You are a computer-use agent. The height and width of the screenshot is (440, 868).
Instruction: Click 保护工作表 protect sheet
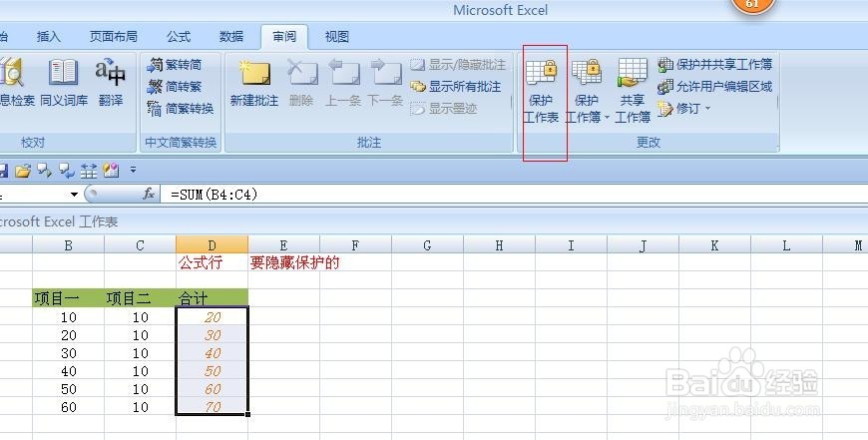542,92
